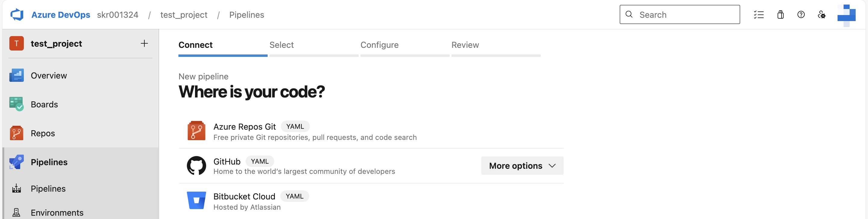Click 'Hosted by Atlassian' description text
The image size is (868, 219).
[x=247, y=207]
